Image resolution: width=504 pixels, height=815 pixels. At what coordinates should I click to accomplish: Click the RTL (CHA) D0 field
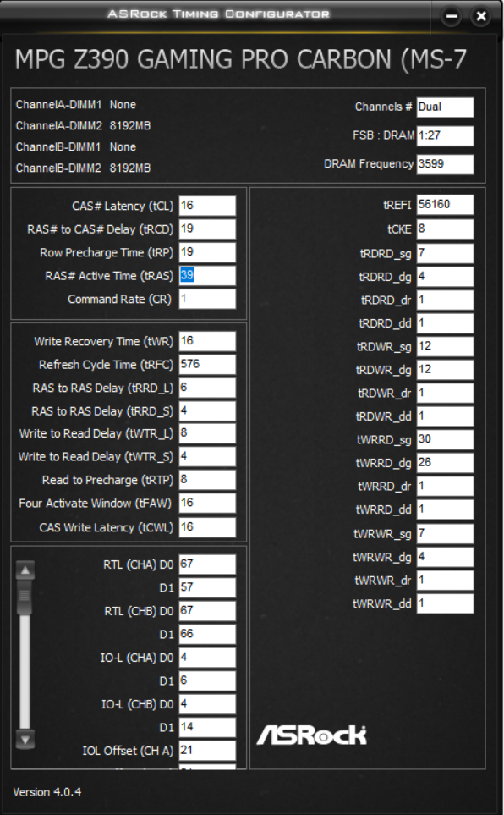(207, 564)
